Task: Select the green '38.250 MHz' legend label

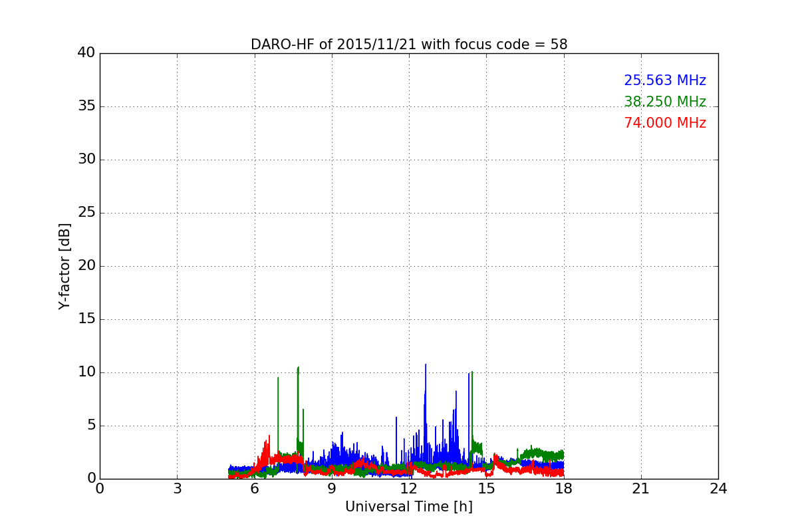Action: [x=665, y=102]
